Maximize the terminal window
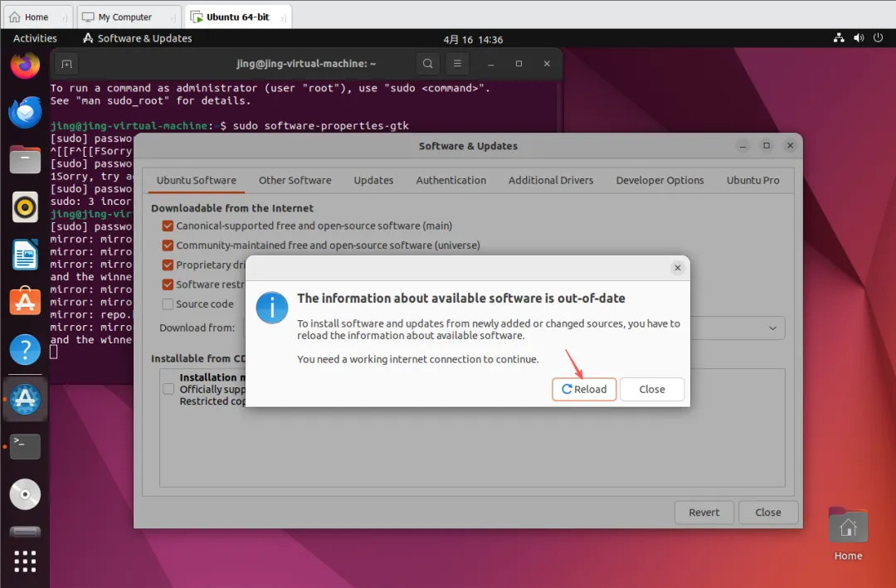This screenshot has width=896, height=588. click(x=519, y=63)
